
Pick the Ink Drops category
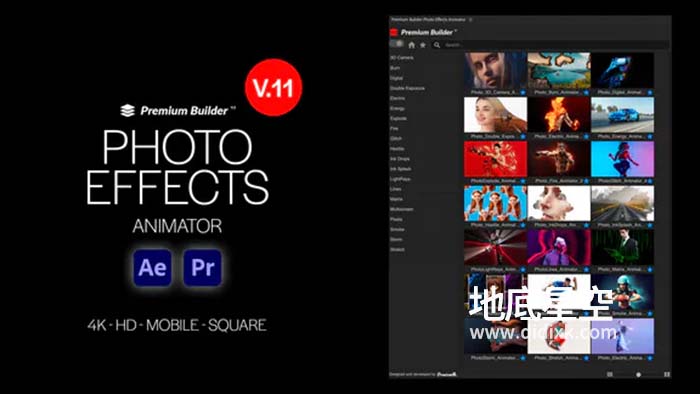click(x=400, y=159)
